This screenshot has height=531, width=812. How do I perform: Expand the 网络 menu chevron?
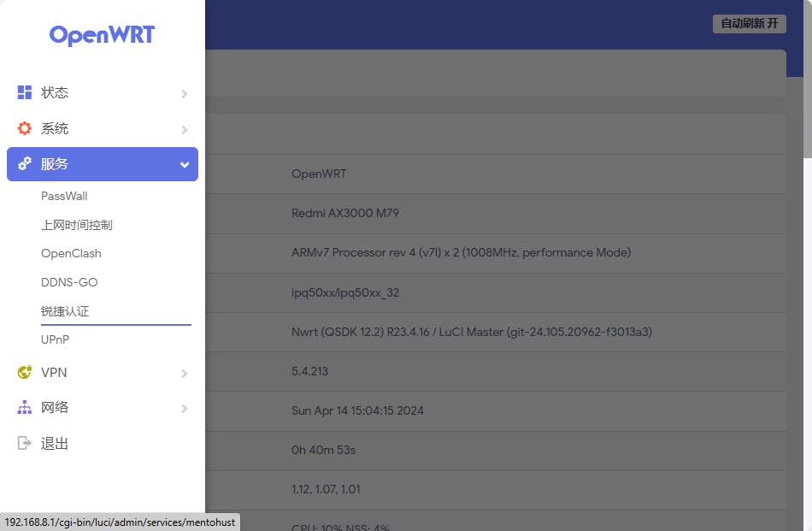pyautogui.click(x=185, y=409)
